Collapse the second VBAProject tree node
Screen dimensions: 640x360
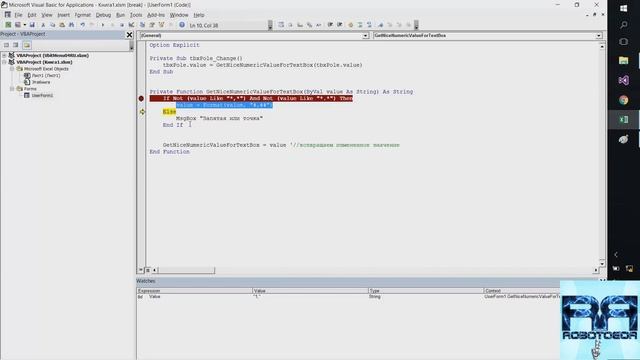(x=4, y=62)
